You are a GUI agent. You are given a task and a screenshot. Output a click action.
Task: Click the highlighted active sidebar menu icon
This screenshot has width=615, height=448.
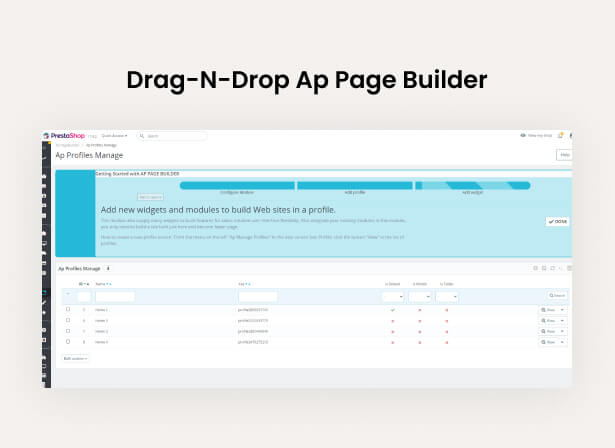44,293
